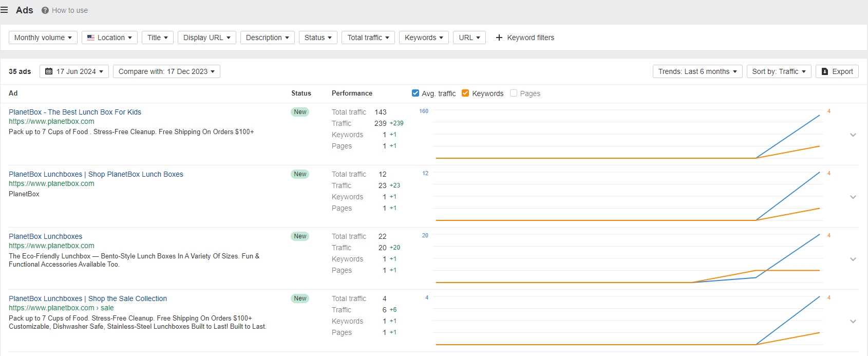Image resolution: width=868 pixels, height=356 pixels.
Task: Click the US flag icon in Location
Action: pos(91,38)
